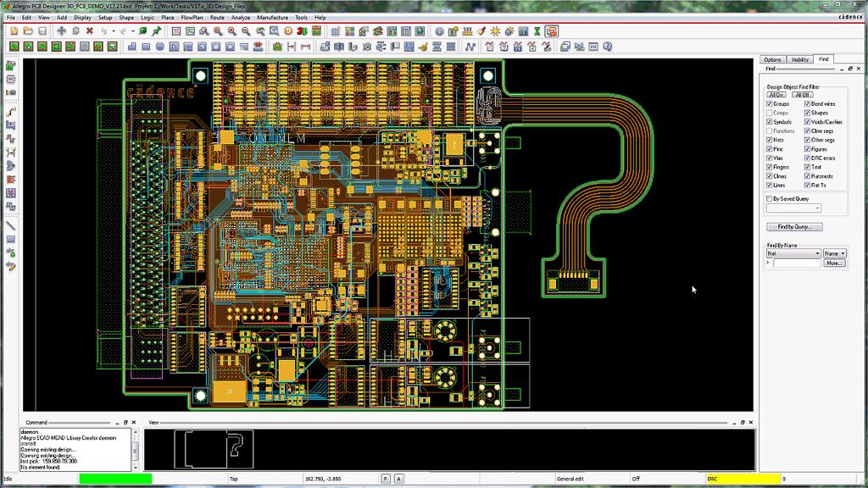Click the blue info circle icon
Image resolution: width=868 pixels, height=488 pixels.
click(439, 31)
